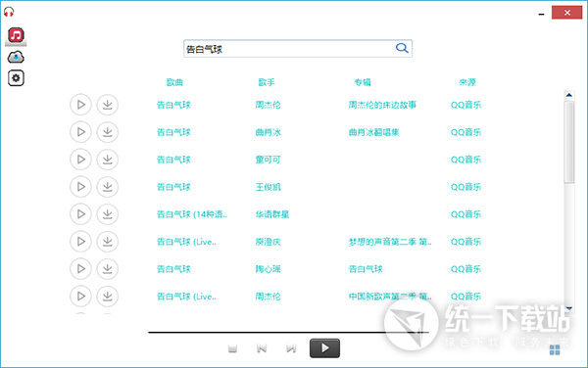Screen dimensions: 588x368
Task: Open the music search sidebar tab
Action: tap(16, 35)
